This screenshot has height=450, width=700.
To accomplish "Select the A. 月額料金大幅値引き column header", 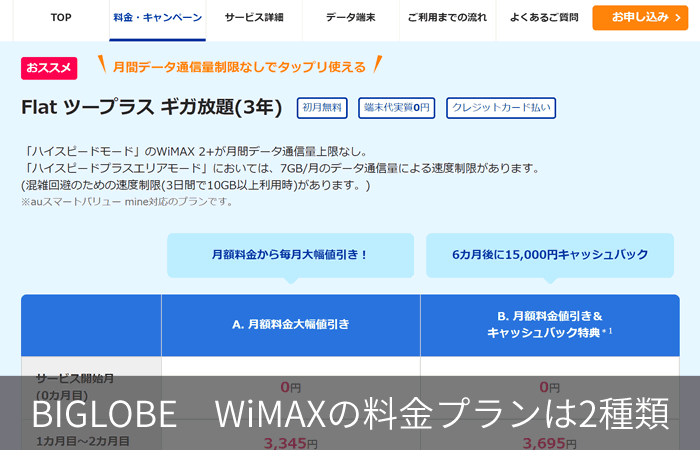I will pos(291,325).
